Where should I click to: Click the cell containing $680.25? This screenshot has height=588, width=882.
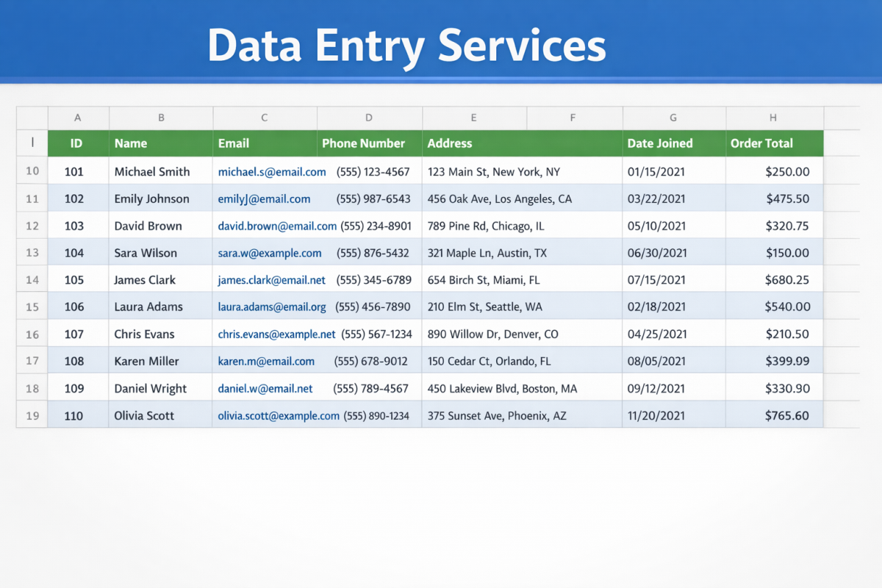(786, 280)
